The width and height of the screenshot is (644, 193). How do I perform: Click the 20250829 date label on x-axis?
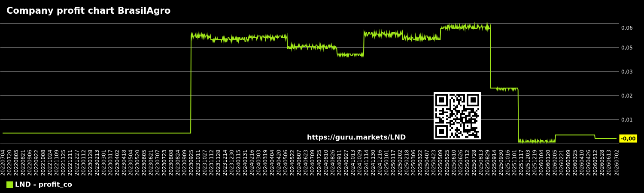click(x=488, y=163)
